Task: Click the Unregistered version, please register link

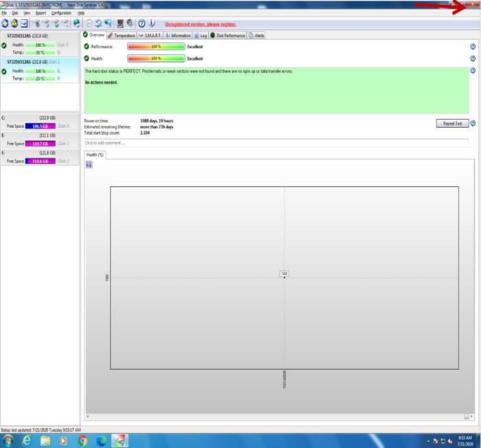Action: point(200,24)
